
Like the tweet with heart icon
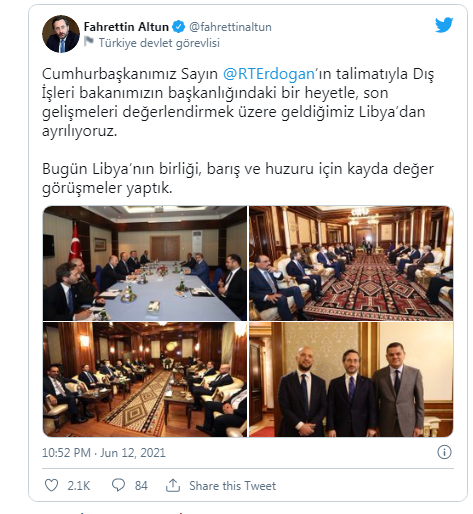point(51,485)
